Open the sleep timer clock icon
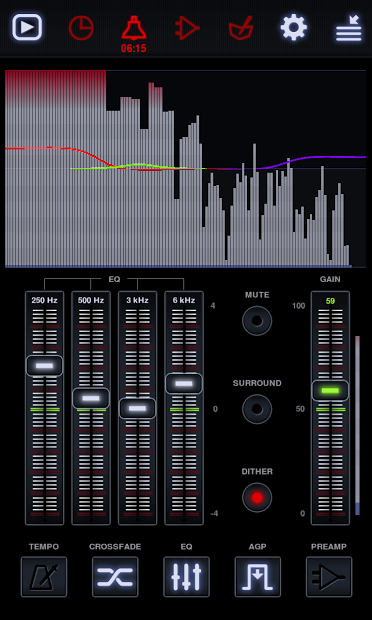372x620 pixels. pos(81,28)
